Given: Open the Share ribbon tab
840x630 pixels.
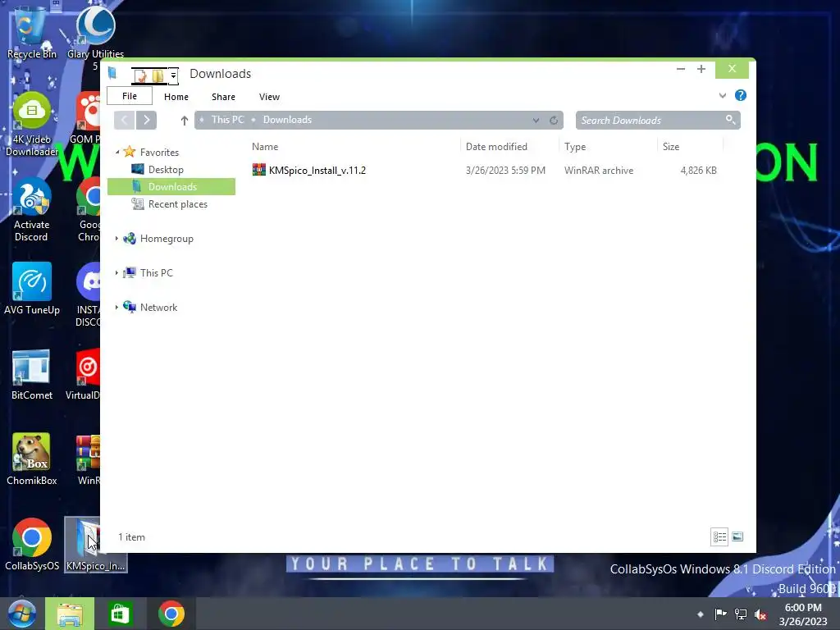Looking at the screenshot, I should [x=223, y=97].
